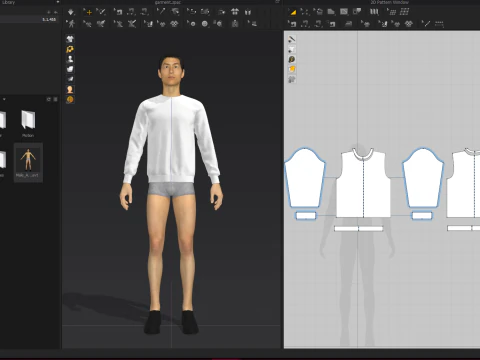Expand the library folder path dropdown arrow

coord(4,99)
